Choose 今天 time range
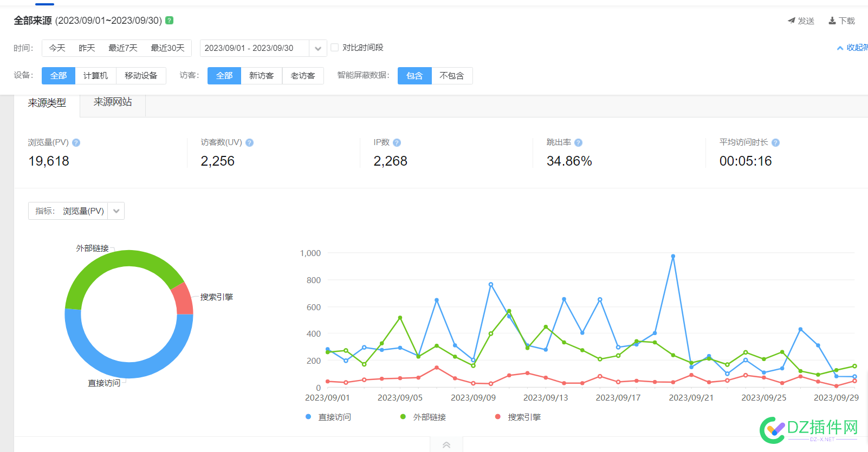Image resolution: width=868 pixels, height=452 pixels. coord(57,48)
